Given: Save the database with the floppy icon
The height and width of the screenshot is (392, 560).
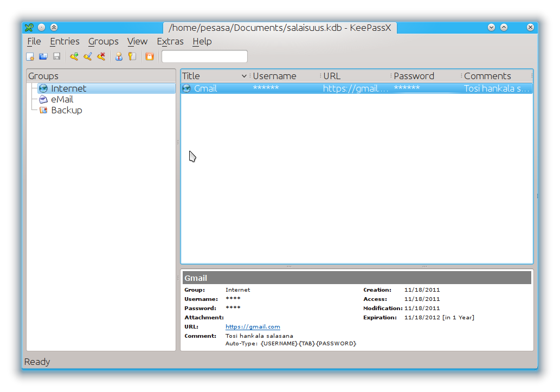Looking at the screenshot, I should [x=57, y=56].
